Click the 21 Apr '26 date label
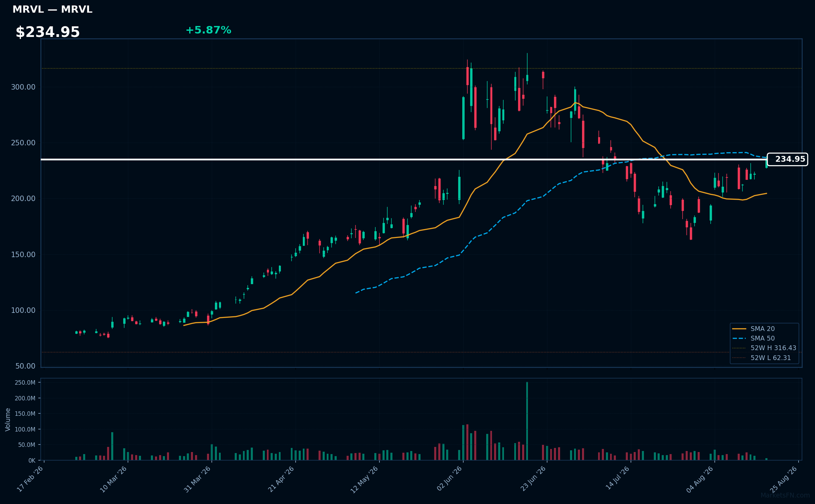The height and width of the screenshot is (504, 815). pos(281,479)
